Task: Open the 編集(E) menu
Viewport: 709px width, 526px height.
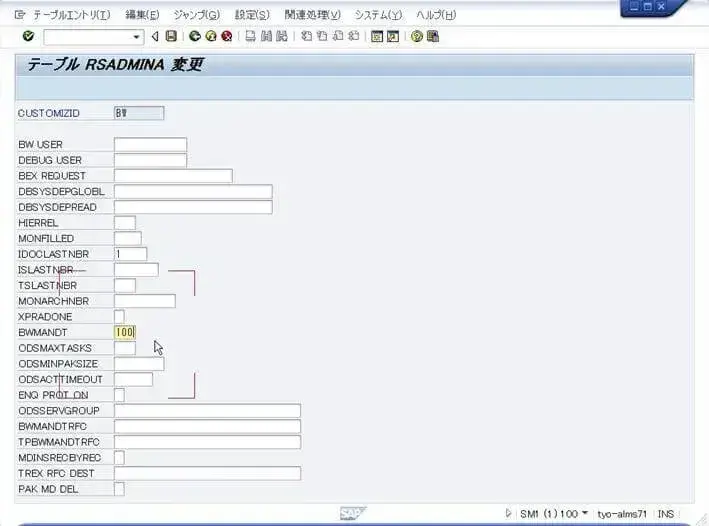Action: (142, 15)
